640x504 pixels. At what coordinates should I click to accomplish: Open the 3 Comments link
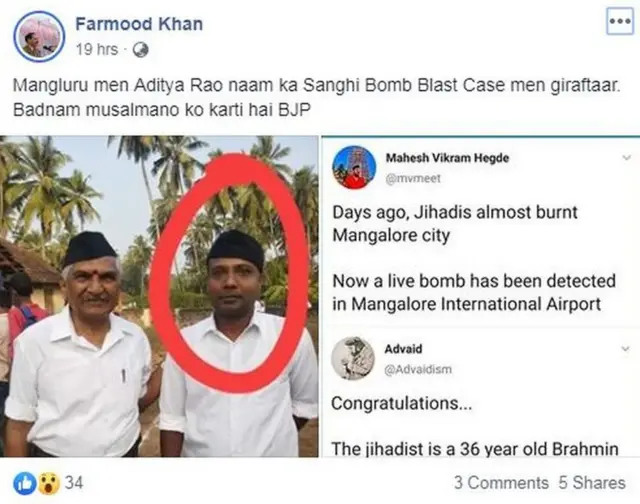(500, 483)
